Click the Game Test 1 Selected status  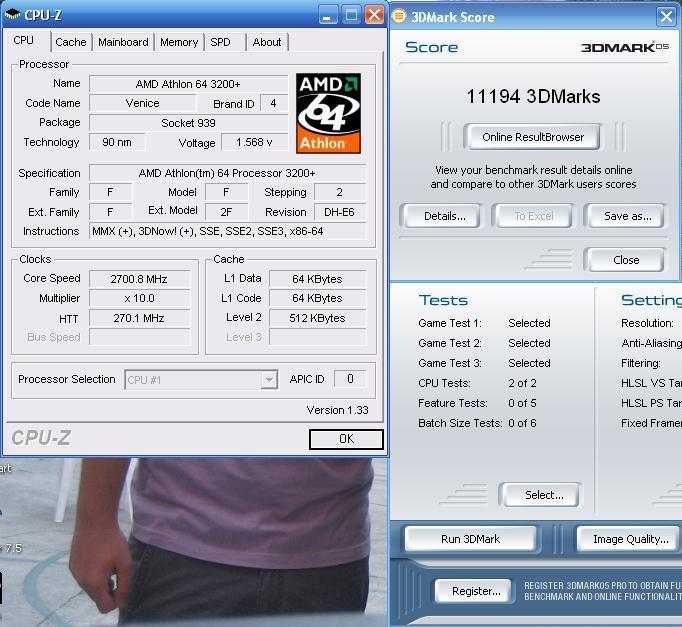(x=529, y=323)
